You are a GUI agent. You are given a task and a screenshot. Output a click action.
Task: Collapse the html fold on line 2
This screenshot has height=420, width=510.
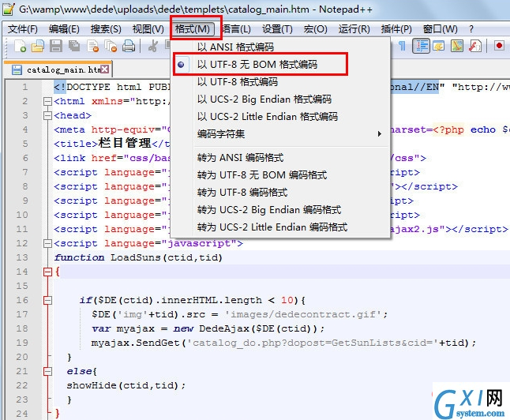pos(47,101)
